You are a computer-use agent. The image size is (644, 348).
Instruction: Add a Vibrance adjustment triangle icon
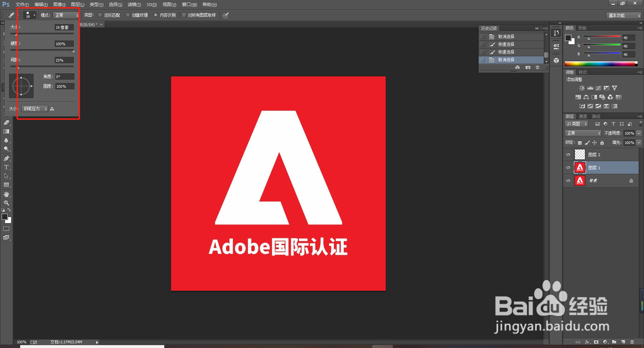point(614,88)
